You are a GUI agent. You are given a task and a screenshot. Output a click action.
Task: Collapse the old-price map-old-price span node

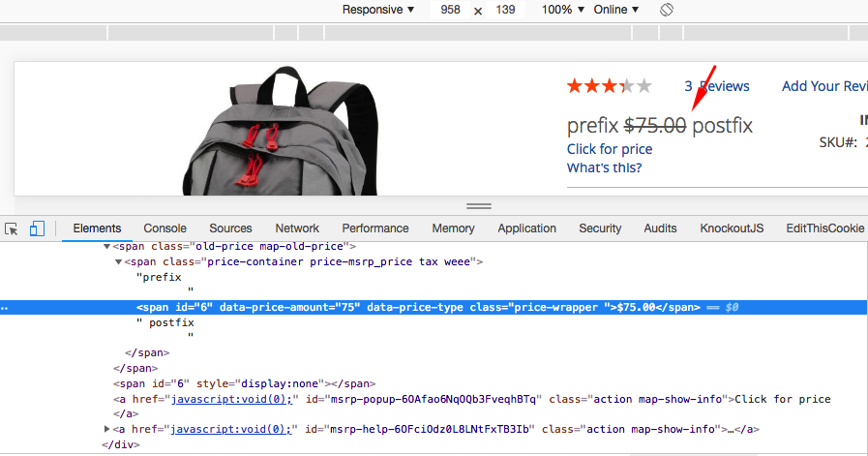(x=106, y=247)
